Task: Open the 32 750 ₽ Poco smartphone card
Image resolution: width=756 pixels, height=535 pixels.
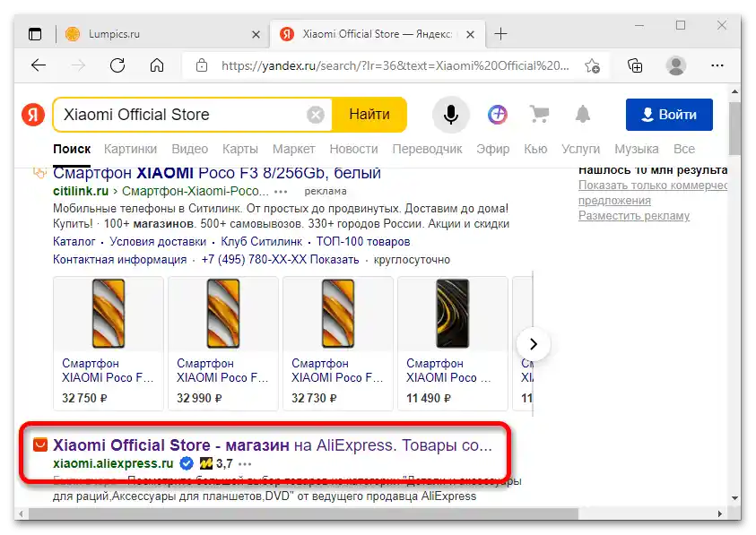Action: [109, 343]
